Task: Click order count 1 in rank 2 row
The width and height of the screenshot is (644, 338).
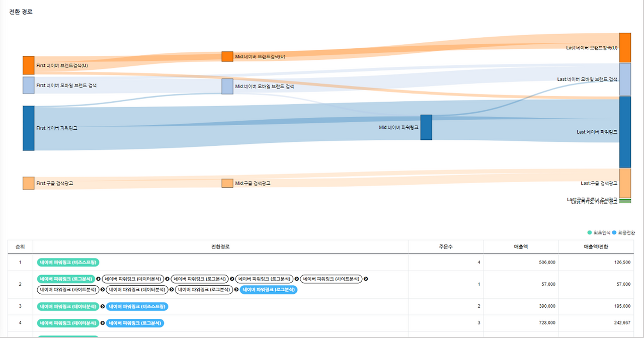Action: pos(479,284)
